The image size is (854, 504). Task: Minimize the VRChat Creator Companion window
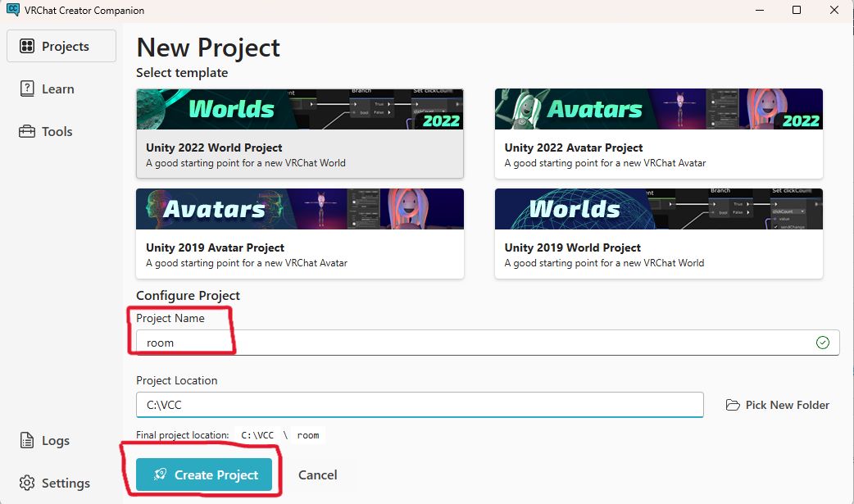pos(760,10)
